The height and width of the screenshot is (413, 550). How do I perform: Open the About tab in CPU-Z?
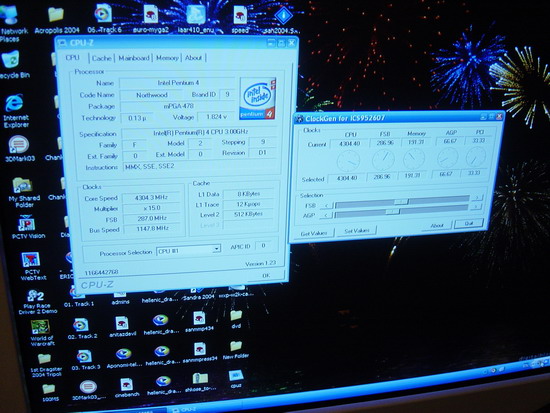click(193, 58)
